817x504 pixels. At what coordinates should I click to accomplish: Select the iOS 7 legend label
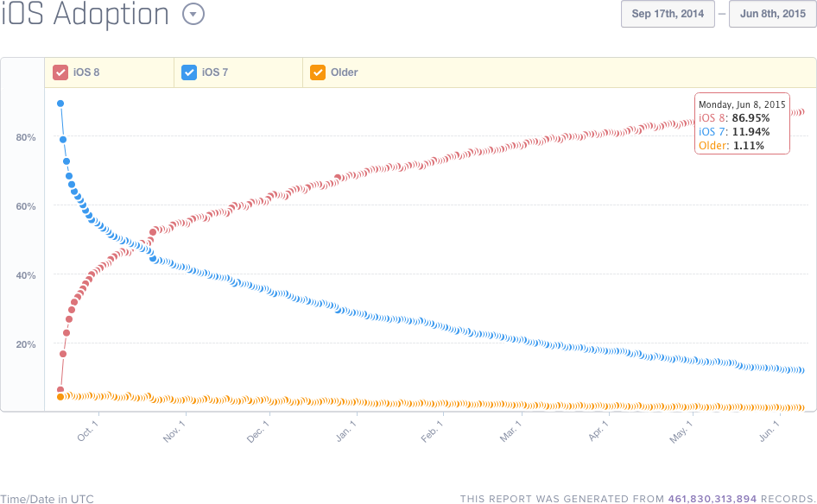(212, 72)
